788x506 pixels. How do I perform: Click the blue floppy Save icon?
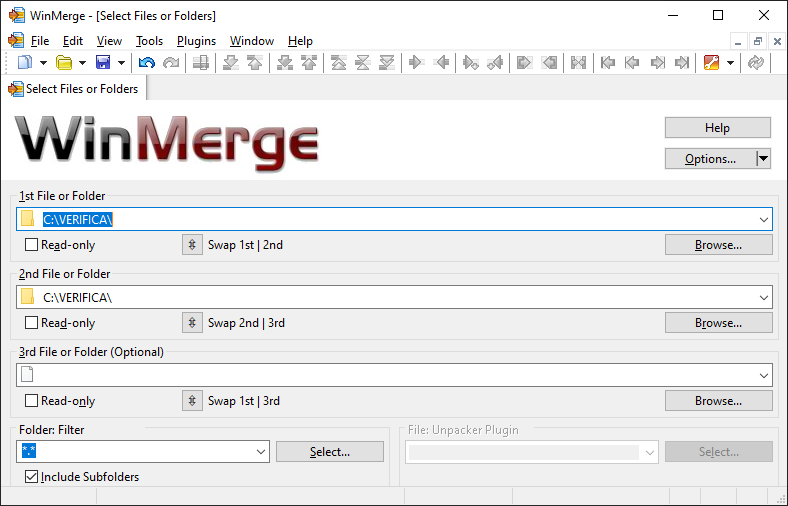tap(103, 62)
